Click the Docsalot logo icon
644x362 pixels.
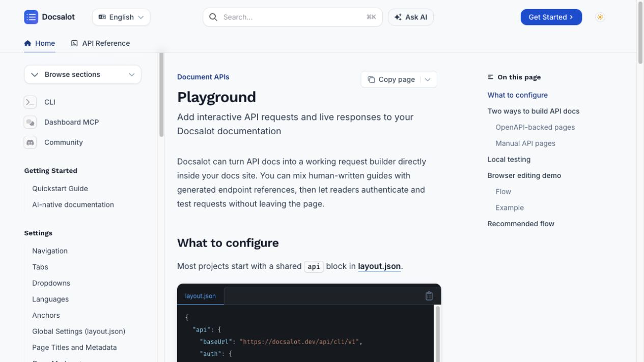[31, 17]
